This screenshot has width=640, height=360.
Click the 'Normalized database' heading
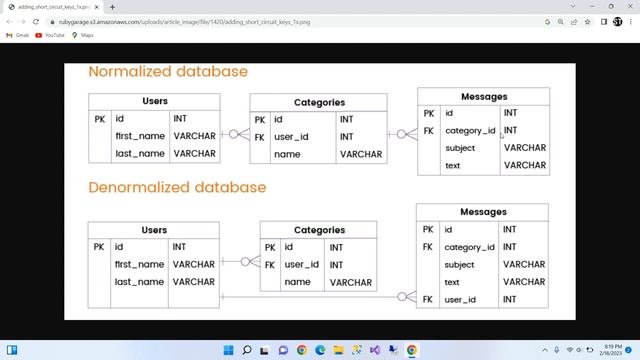(x=168, y=71)
